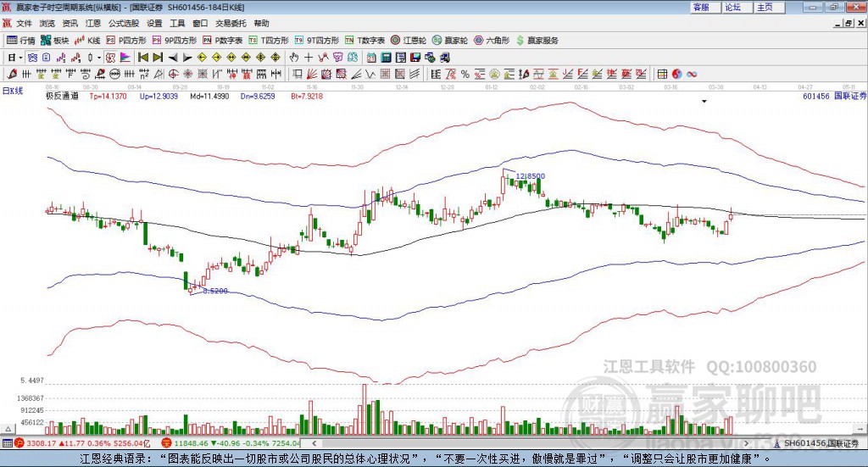Open the candlestick style dropdown arrow
The image size is (868, 467).
[99, 58]
